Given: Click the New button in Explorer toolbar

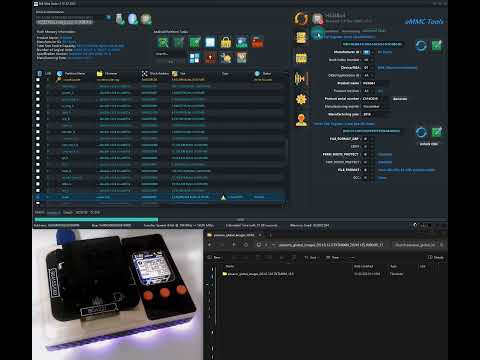Looking at the screenshot, I should tap(215, 257).
